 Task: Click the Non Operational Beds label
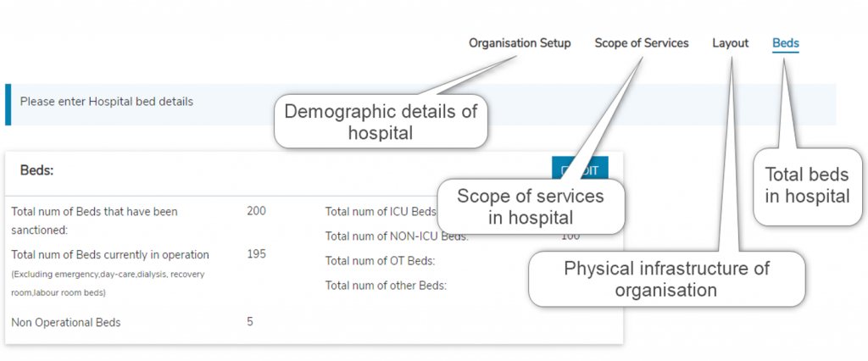pos(66,323)
